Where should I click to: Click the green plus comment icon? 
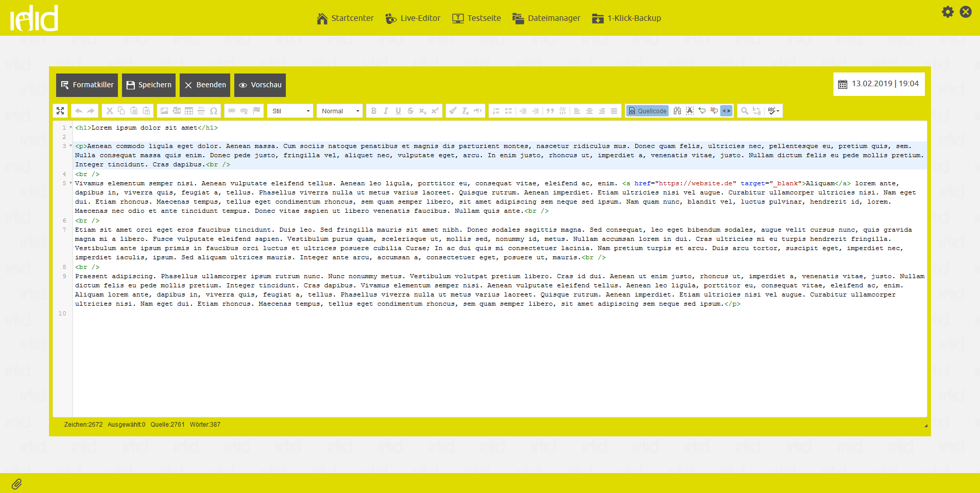tap(702, 111)
